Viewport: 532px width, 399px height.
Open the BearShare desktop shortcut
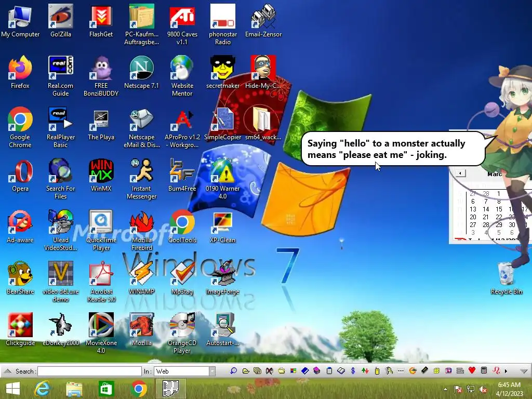(20, 278)
